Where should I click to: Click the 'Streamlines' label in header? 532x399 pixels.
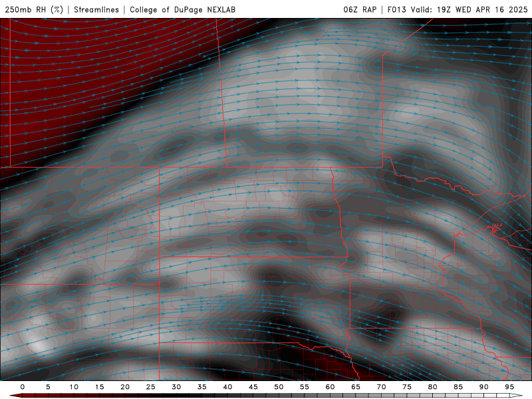pos(96,9)
